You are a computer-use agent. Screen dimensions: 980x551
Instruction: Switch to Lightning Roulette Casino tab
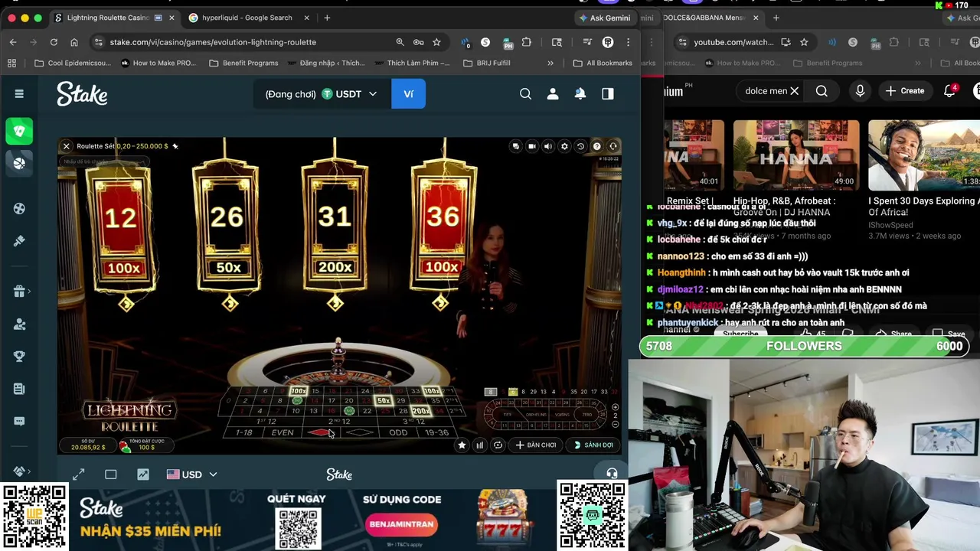[115, 18]
